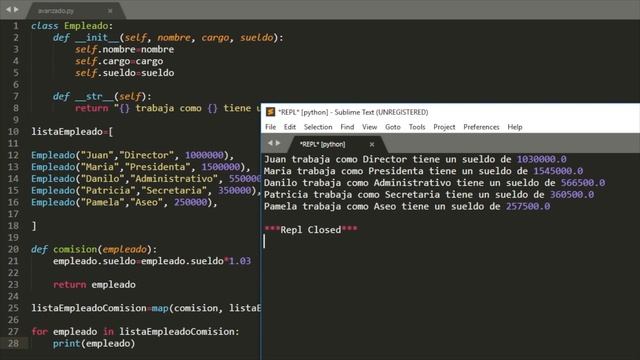Open the Find menu

tap(347, 127)
